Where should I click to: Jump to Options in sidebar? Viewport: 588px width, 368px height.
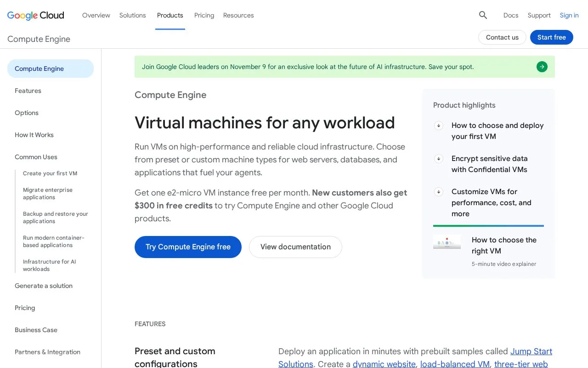coord(27,113)
